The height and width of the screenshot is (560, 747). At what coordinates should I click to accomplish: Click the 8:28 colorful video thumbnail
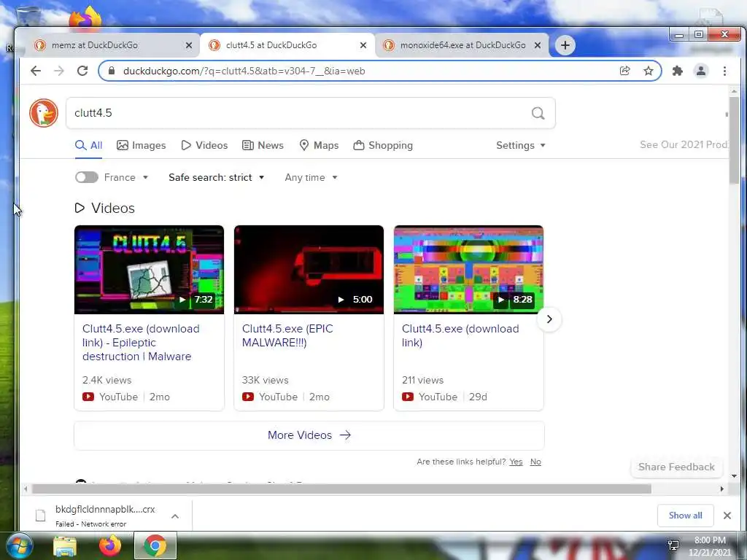469,270
